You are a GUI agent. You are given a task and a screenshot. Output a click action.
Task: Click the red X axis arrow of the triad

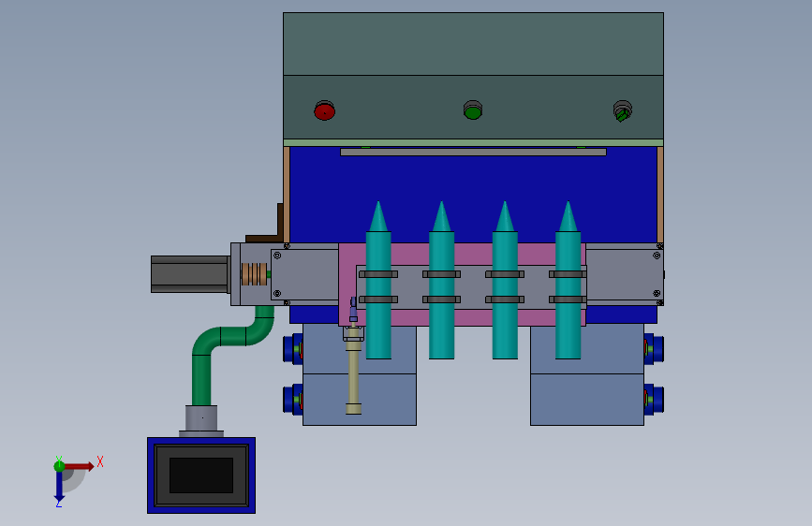[x=79, y=466]
